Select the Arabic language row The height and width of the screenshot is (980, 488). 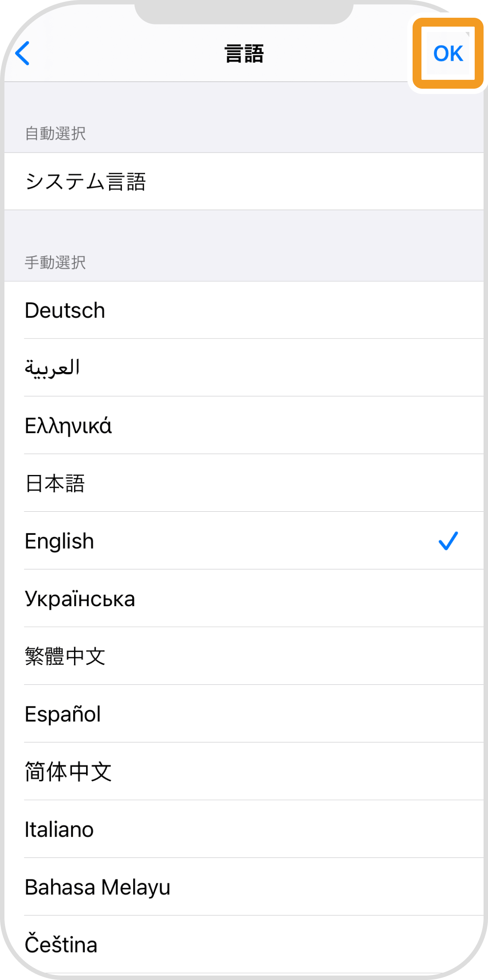pyautogui.click(x=52, y=368)
